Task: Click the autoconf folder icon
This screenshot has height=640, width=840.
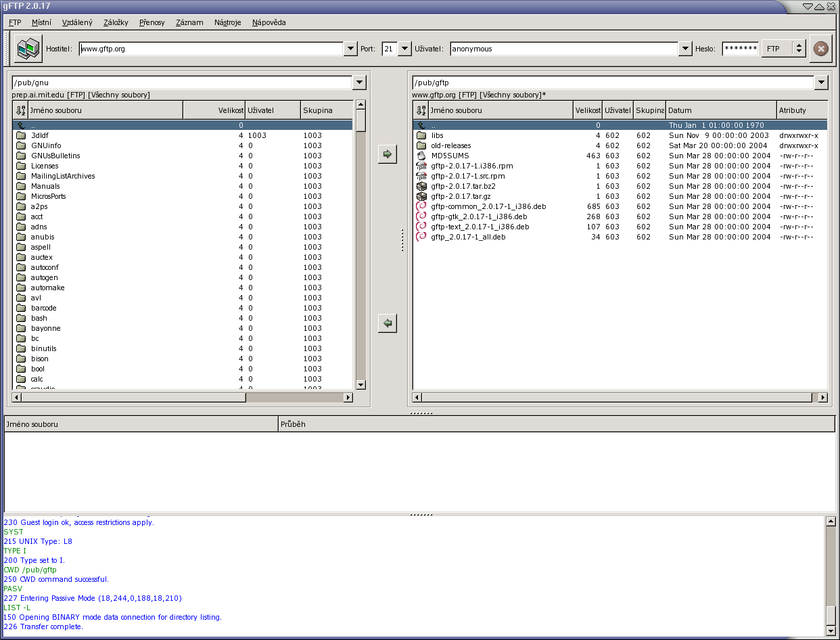Action: pyautogui.click(x=21, y=267)
